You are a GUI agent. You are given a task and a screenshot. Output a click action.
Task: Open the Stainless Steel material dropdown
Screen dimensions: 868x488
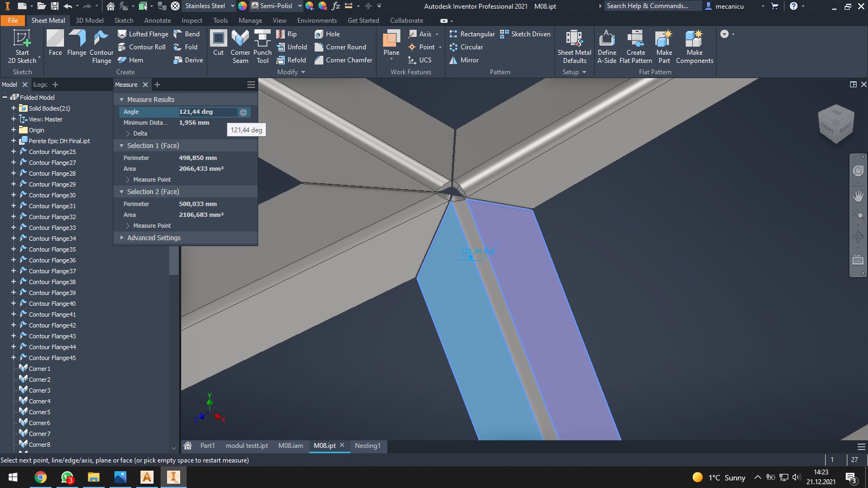[232, 6]
